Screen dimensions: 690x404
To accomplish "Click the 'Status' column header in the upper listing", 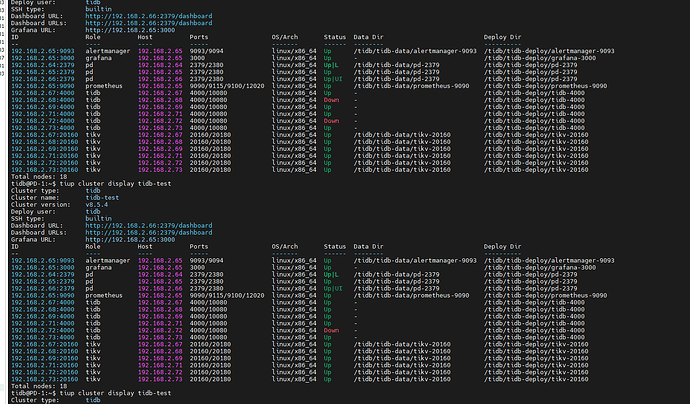I will (x=335, y=37).
